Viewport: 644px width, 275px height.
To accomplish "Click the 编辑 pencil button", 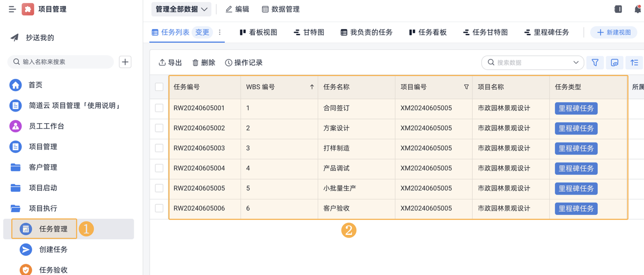I will tap(237, 9).
